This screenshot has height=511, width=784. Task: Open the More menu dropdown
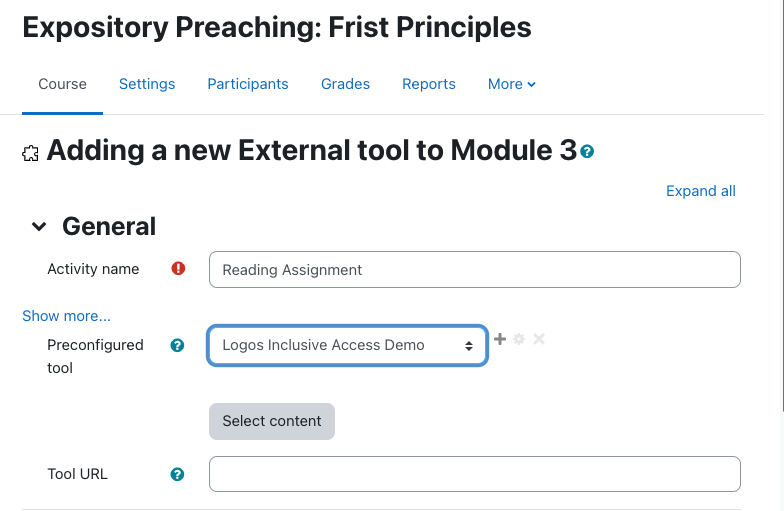point(512,84)
